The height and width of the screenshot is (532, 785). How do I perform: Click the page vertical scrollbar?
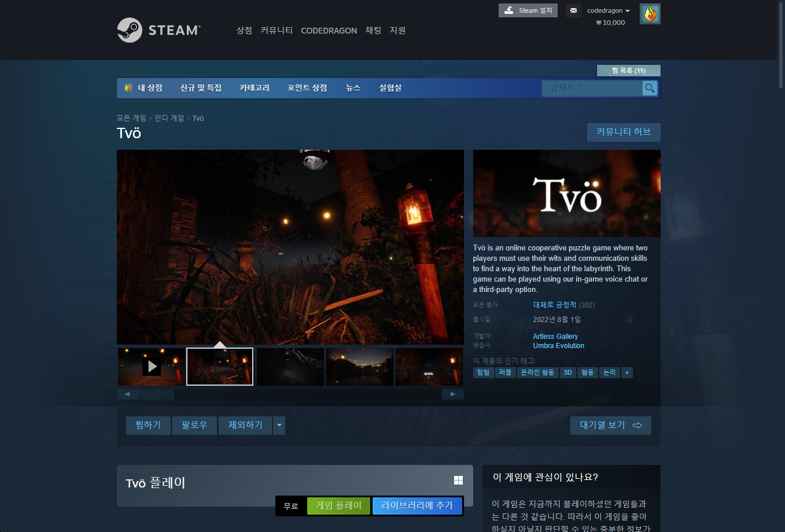click(780, 44)
